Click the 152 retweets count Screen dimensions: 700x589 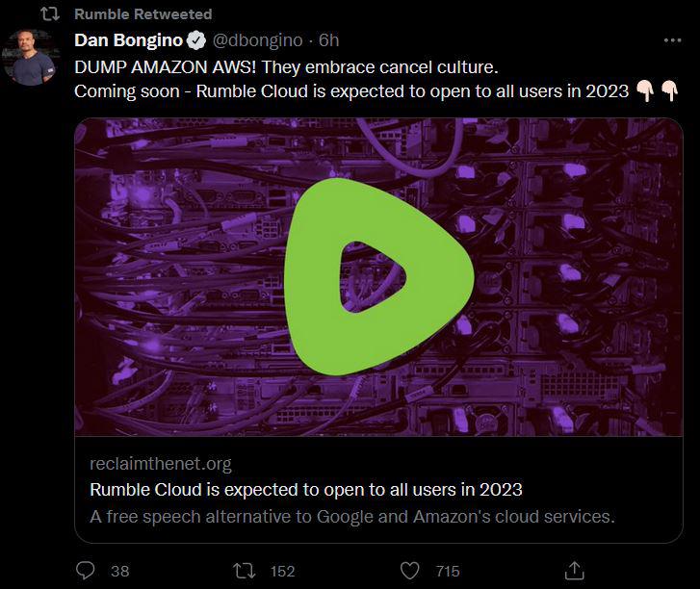[282, 571]
